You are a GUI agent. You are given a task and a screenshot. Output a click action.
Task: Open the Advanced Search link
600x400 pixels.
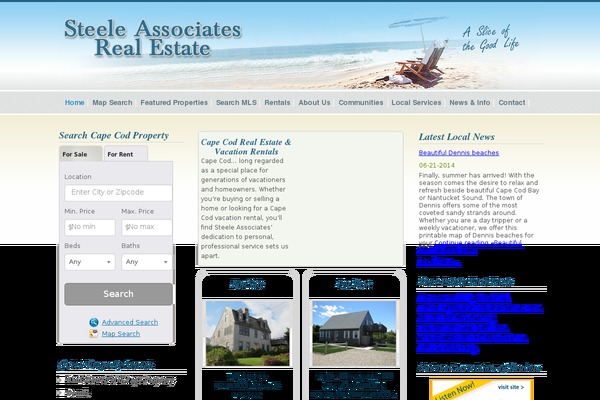pos(130,322)
